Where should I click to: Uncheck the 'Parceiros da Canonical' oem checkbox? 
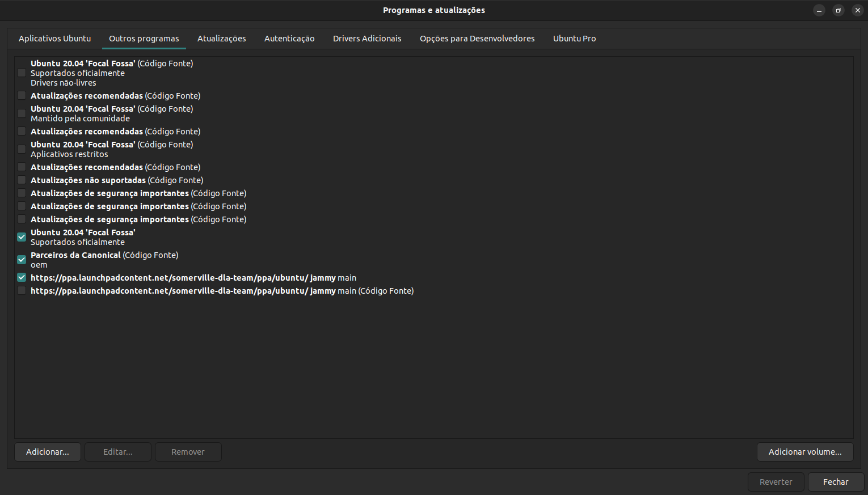click(22, 260)
